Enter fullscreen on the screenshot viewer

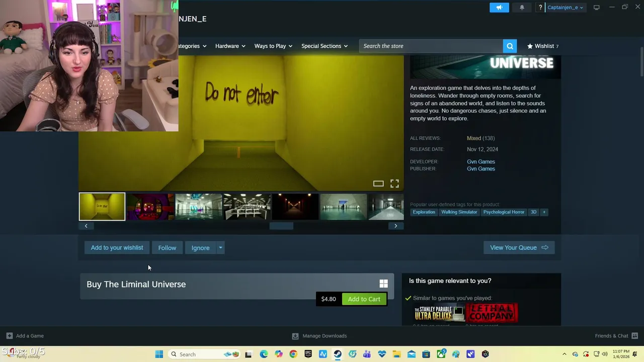[394, 184]
